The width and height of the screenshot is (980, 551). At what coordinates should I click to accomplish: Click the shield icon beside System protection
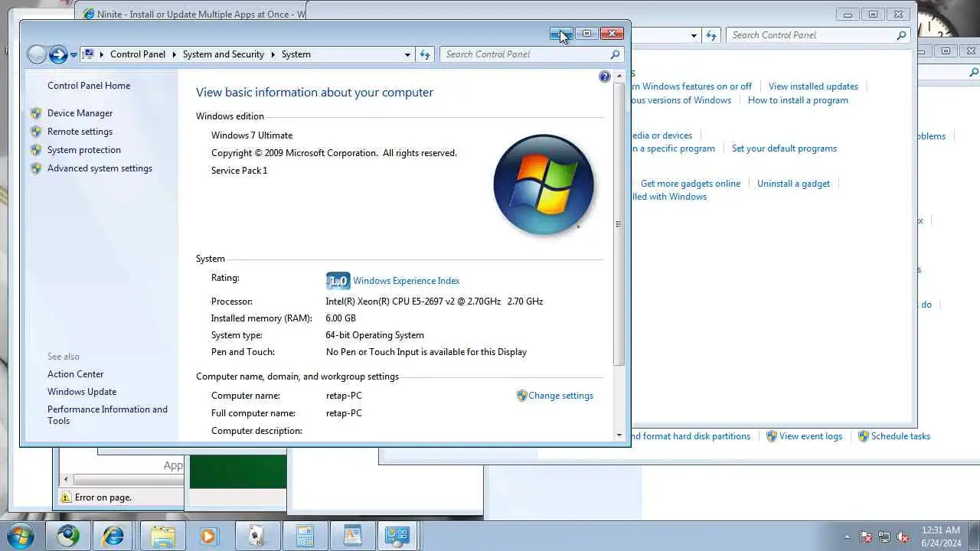tap(36, 150)
